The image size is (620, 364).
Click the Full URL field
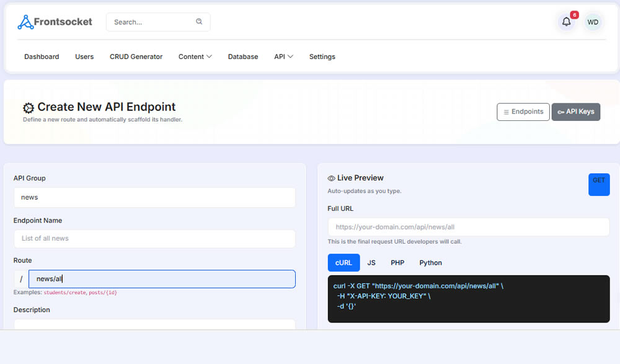(468, 227)
